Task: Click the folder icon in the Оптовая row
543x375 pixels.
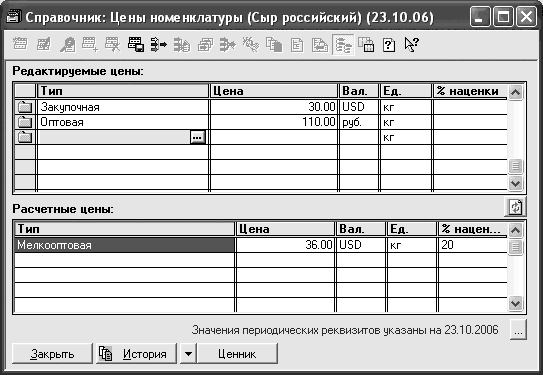Action: [25, 122]
